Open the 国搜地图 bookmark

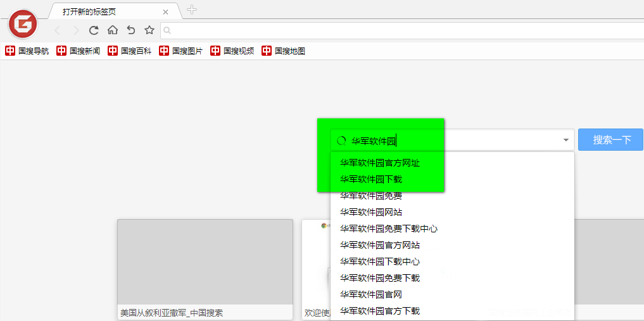tap(284, 51)
